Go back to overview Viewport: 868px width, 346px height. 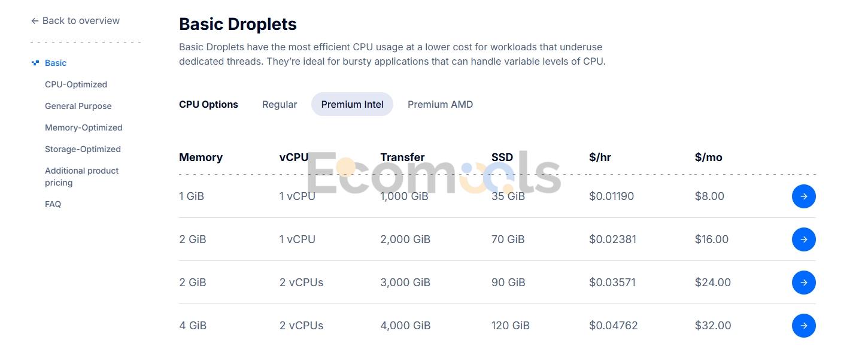[75, 20]
